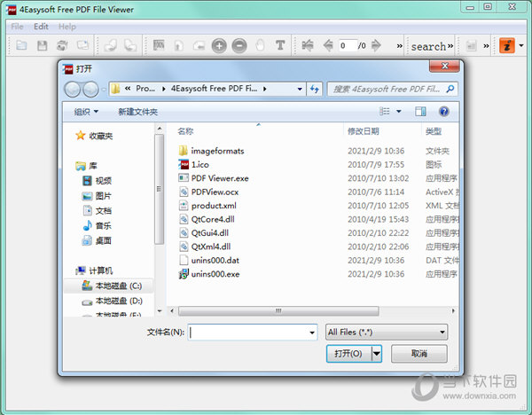Click the navigation pane vertical scrollbar
Viewport: 532px width, 415px height.
click(159, 189)
